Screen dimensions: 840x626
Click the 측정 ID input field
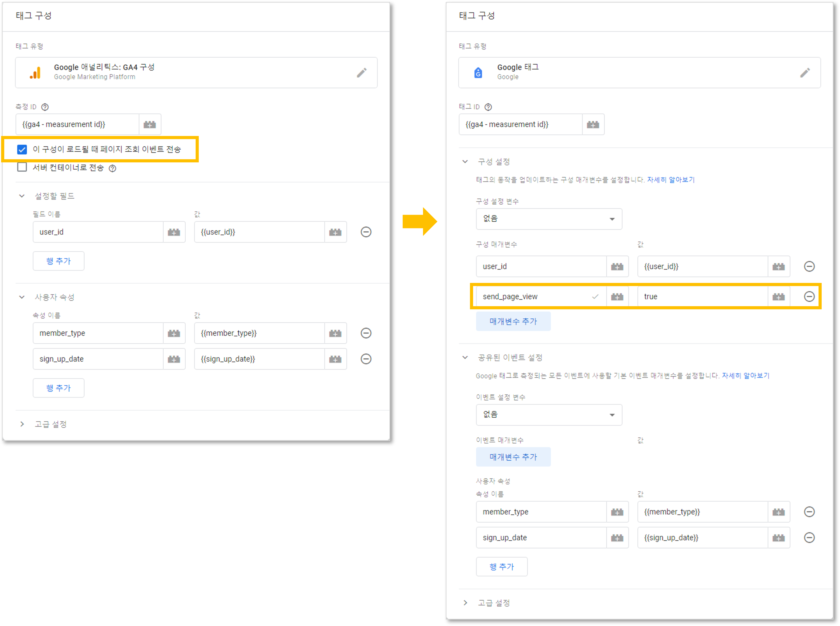coord(77,124)
